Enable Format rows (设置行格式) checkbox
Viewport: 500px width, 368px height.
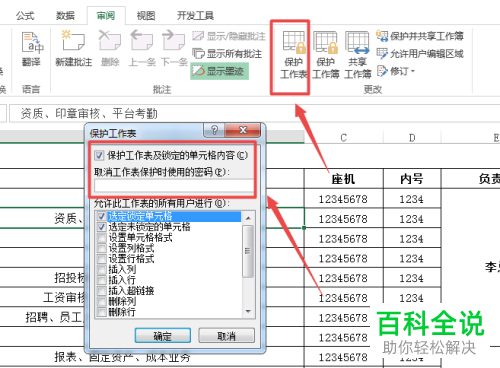[x=102, y=259]
